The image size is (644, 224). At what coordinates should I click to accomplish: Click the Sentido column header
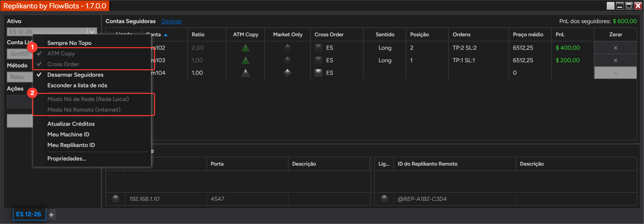click(385, 35)
